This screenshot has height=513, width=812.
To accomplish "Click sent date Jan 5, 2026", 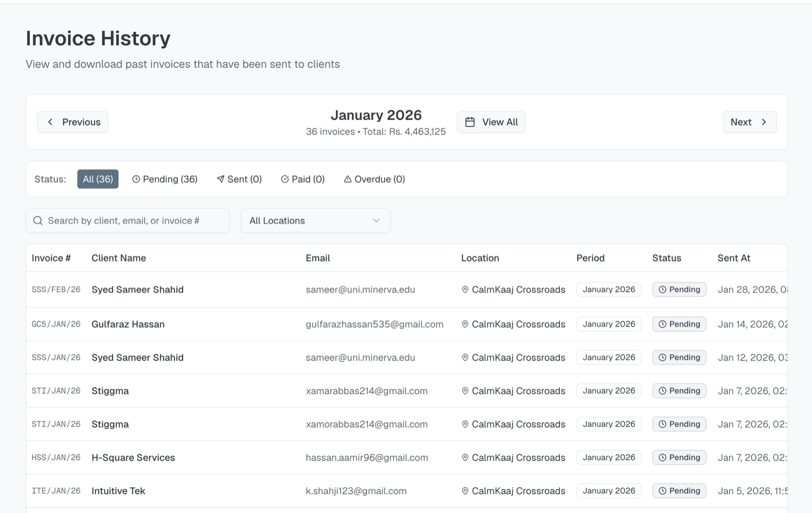I will click(752, 491).
